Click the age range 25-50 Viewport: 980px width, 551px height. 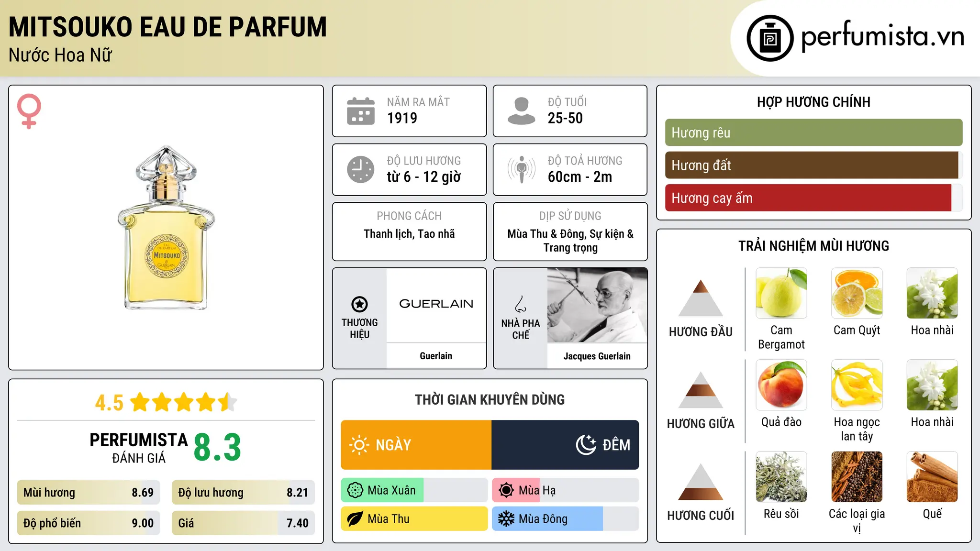[x=565, y=118]
